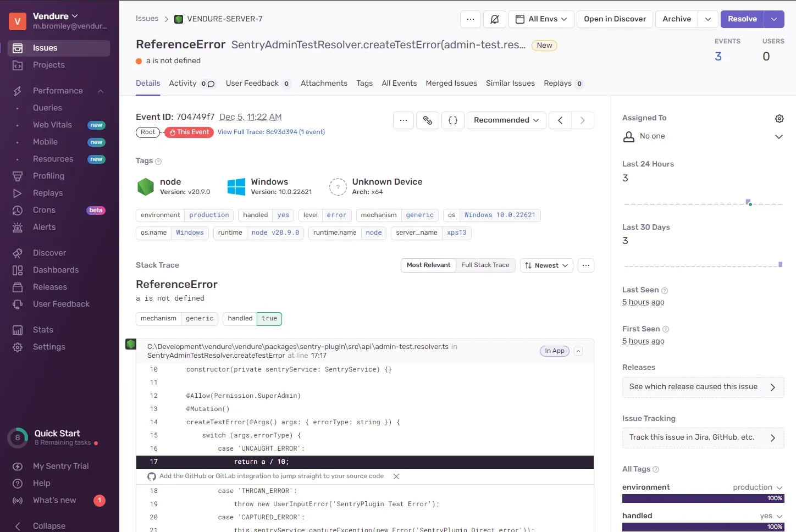Open the View Full Trace link
The width and height of the screenshot is (796, 532).
[271, 132]
